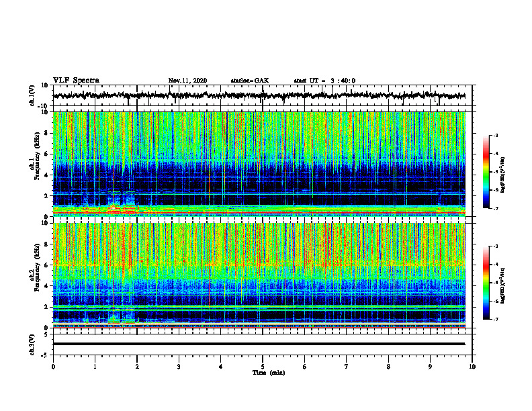Viewport: 532px width, 411px height.
Task: Click the "ch.3(V)" axis label
Action: 32,345
